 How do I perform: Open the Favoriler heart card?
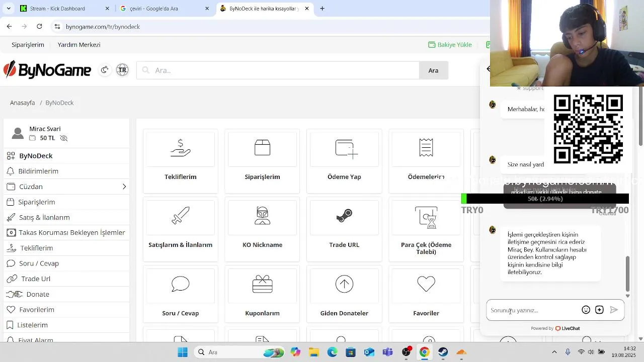click(426, 294)
